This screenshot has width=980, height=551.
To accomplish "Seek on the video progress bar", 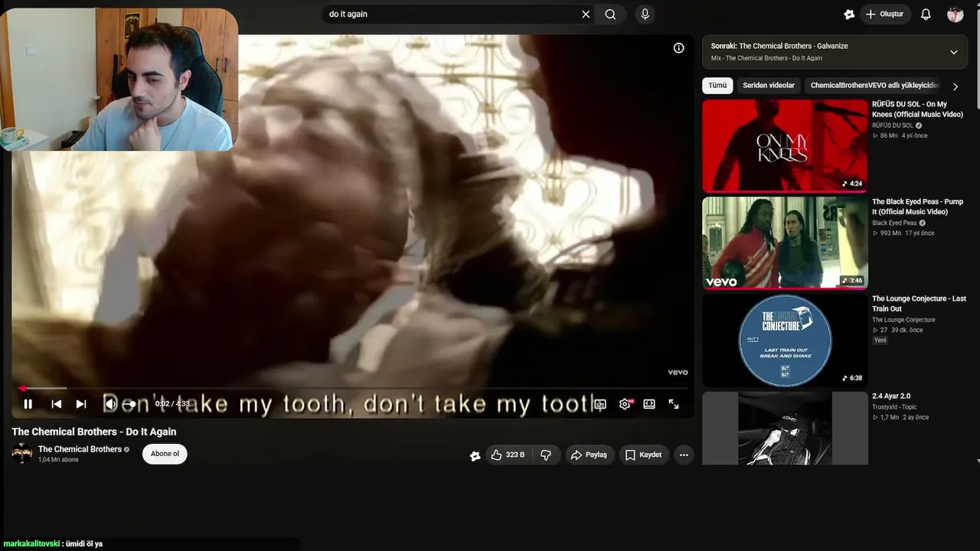I will 350,389.
